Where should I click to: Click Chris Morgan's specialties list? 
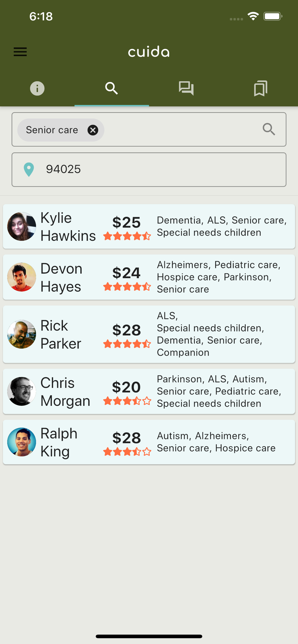click(x=219, y=391)
